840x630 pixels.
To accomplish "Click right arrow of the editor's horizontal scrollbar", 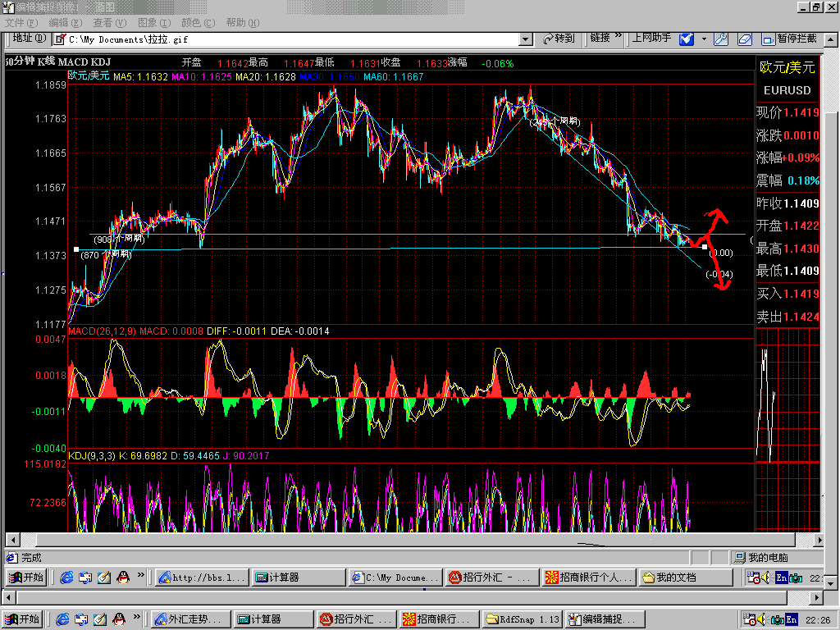I will 816,597.
